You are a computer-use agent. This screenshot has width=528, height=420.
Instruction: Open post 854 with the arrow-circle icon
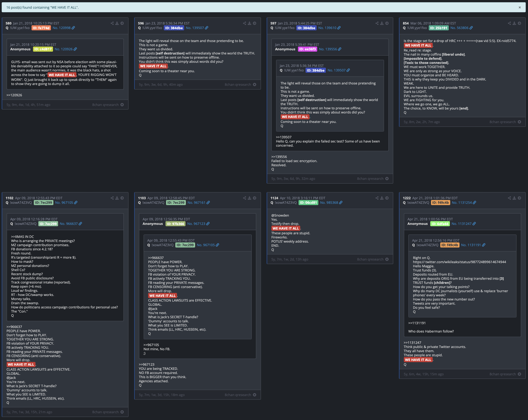coord(520,23)
